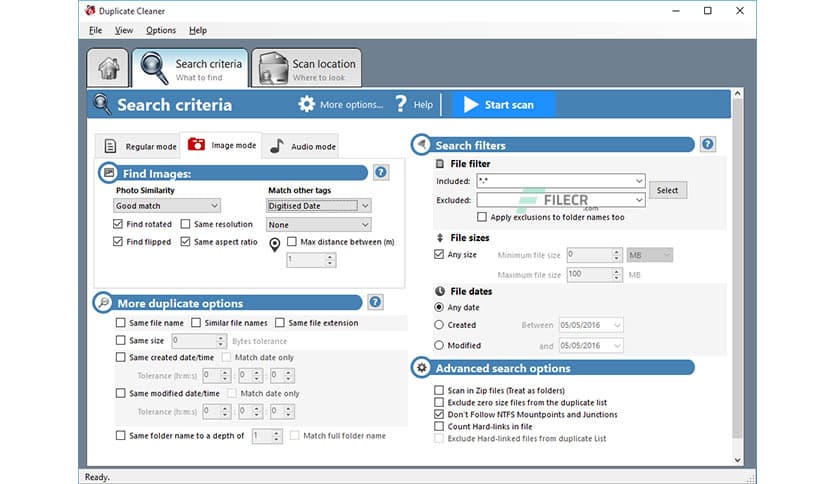Screen dimensions: 836x484
Task: Click More options... link text
Action: point(351,104)
